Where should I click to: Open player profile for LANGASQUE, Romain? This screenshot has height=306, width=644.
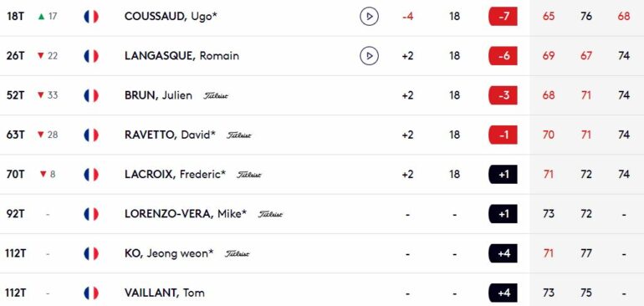click(181, 56)
